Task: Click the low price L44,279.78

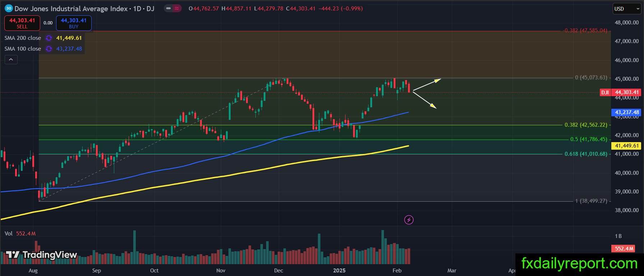Action: click(x=269, y=8)
